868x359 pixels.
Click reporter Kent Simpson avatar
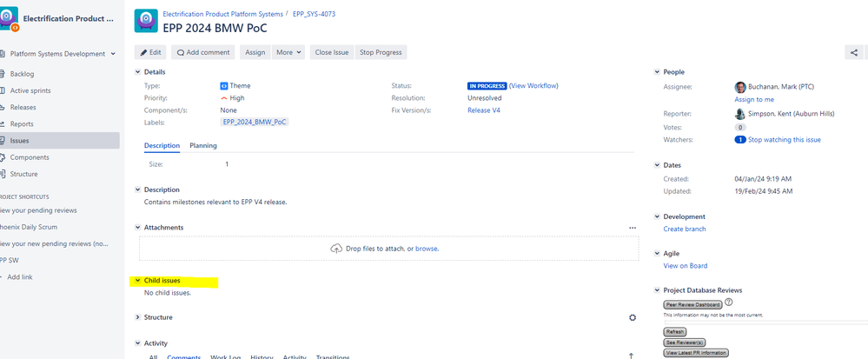pos(740,114)
